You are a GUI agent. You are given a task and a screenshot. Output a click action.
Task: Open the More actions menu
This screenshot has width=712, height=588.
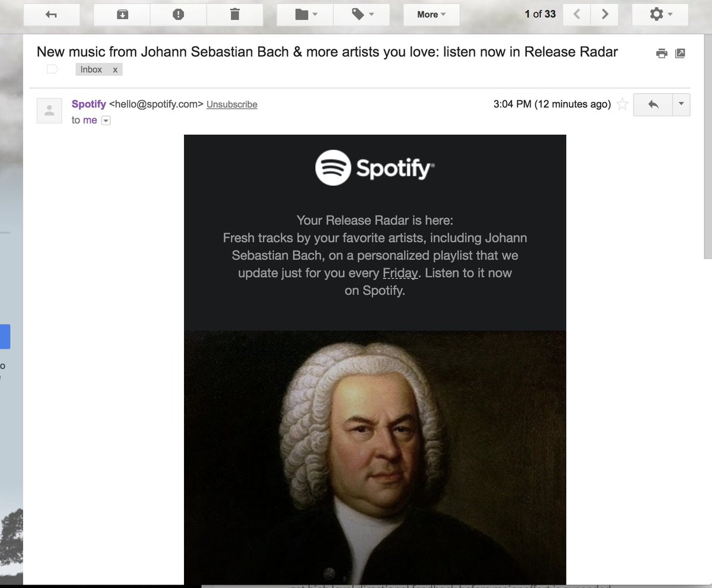431,14
